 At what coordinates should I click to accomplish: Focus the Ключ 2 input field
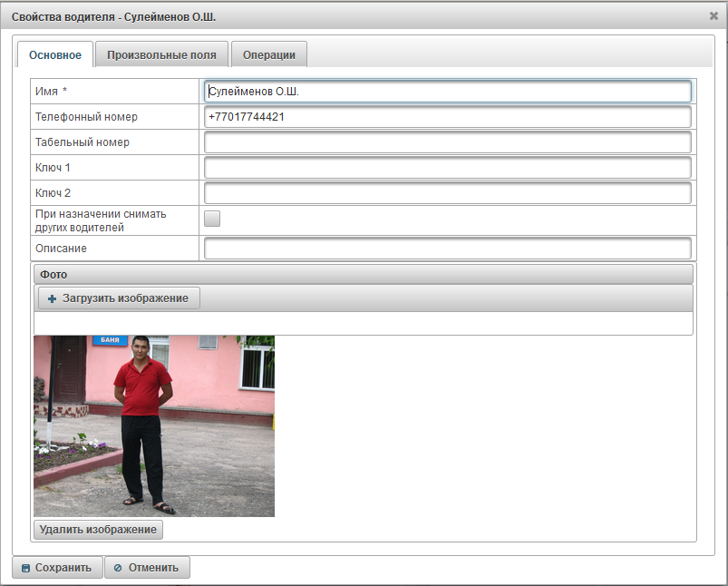coord(448,193)
